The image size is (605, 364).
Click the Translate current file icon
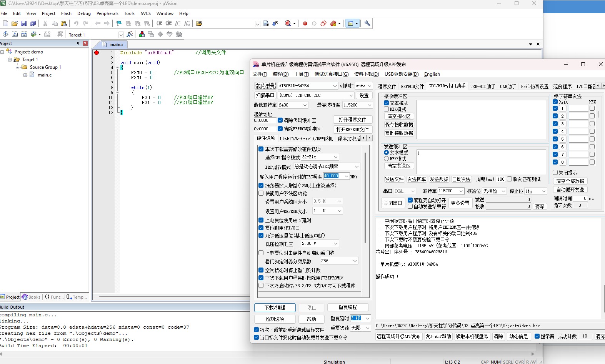click(x=5, y=34)
